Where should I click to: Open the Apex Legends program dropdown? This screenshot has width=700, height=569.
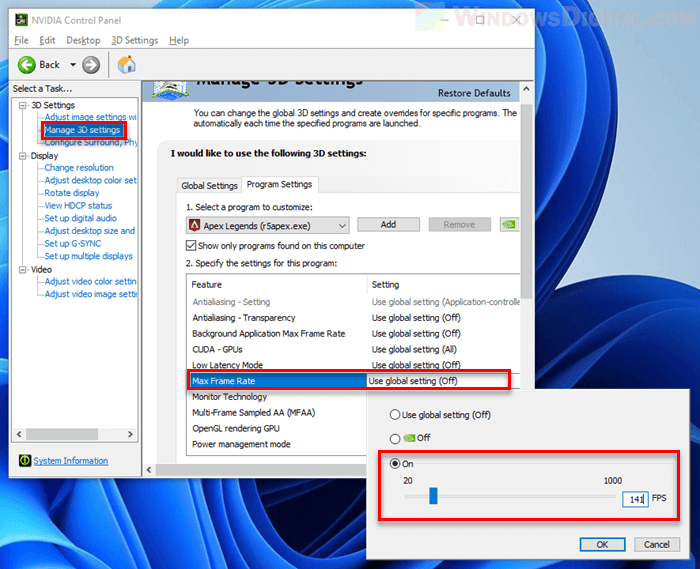[267, 225]
